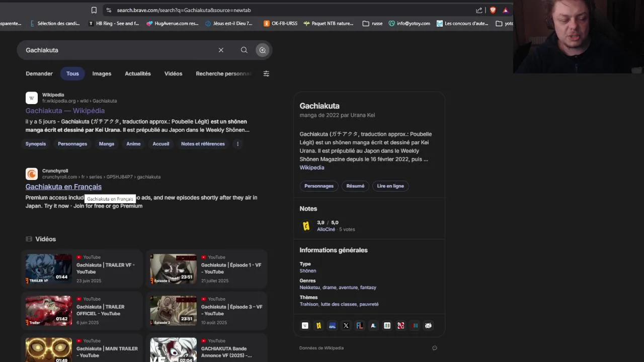This screenshot has width=644, height=362.
Task: Open Brave Shields lion icon
Action: [493, 10]
